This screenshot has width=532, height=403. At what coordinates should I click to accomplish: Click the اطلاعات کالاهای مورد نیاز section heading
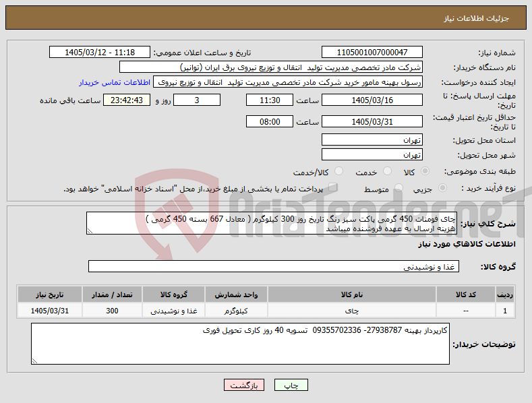(467, 244)
